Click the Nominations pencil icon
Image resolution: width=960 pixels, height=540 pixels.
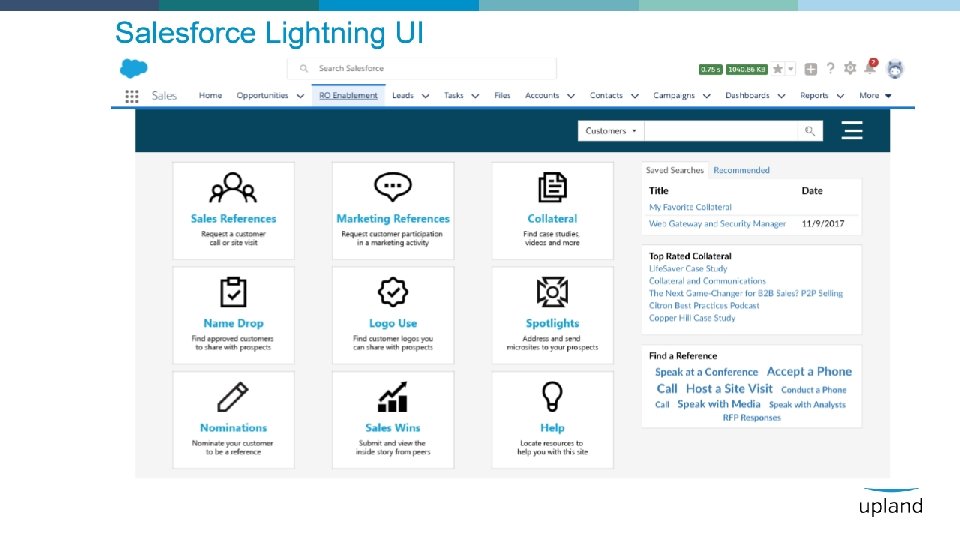point(233,397)
